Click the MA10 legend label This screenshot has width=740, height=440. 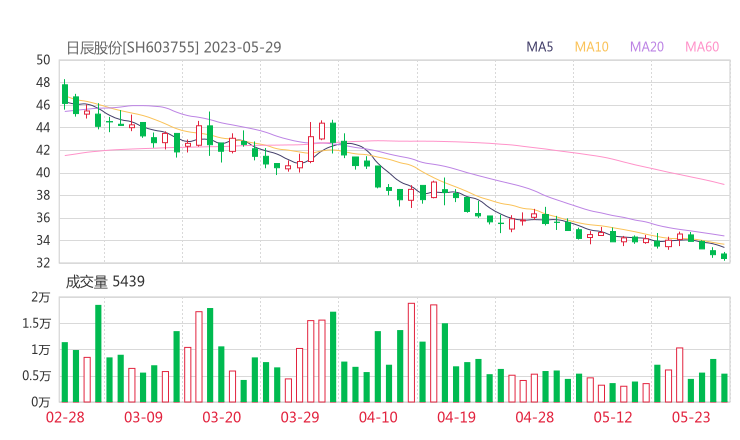click(591, 47)
